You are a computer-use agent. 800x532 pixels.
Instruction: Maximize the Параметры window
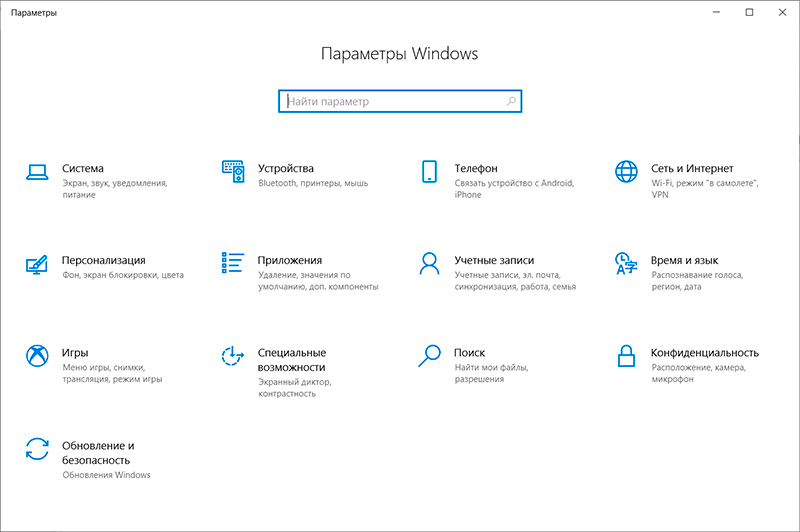pos(749,12)
